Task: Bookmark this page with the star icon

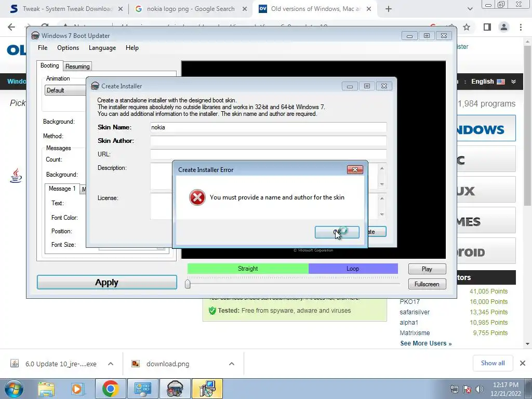Action: (x=467, y=27)
